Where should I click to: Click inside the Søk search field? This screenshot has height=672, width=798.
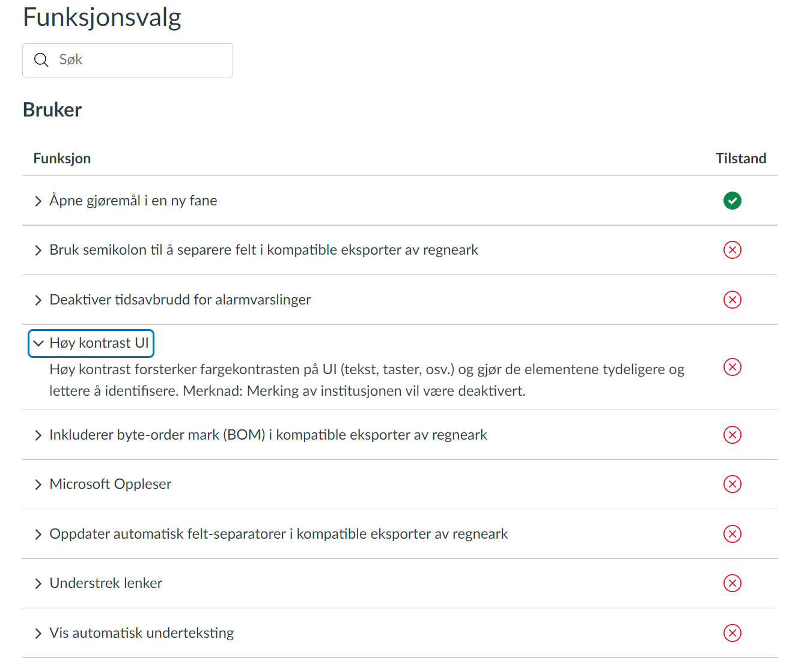tap(144, 60)
